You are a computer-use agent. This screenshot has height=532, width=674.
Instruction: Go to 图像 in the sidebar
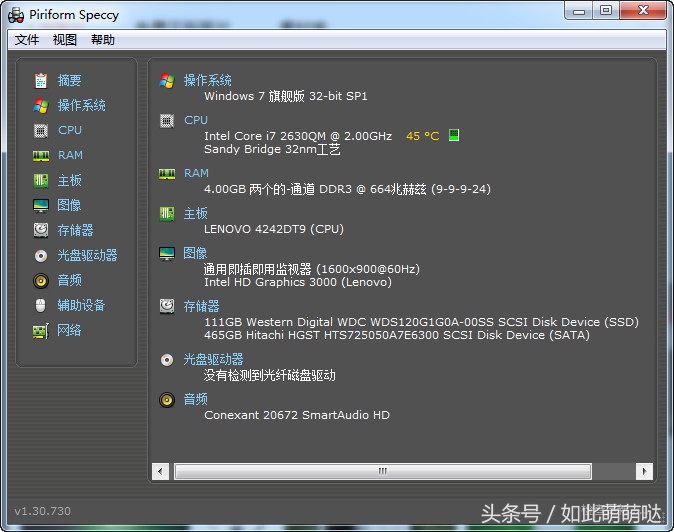coord(69,205)
